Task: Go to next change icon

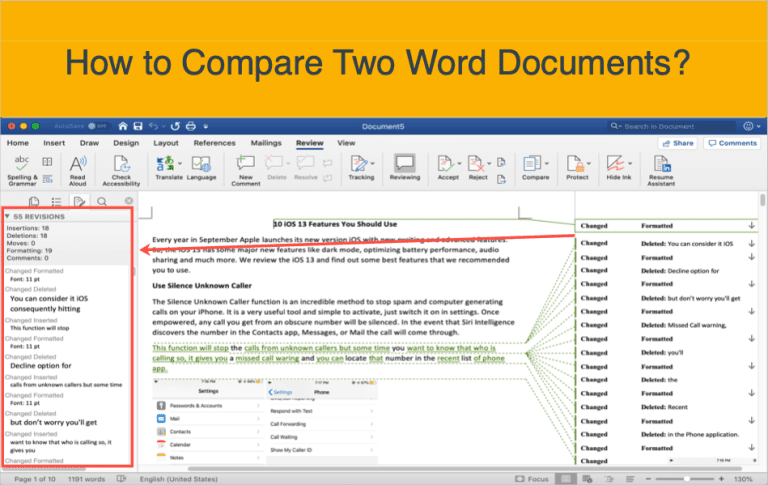Action: coord(501,180)
